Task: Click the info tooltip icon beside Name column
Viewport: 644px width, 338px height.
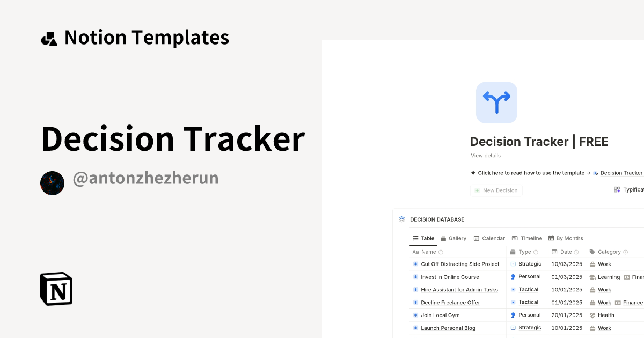Action: tap(440, 252)
